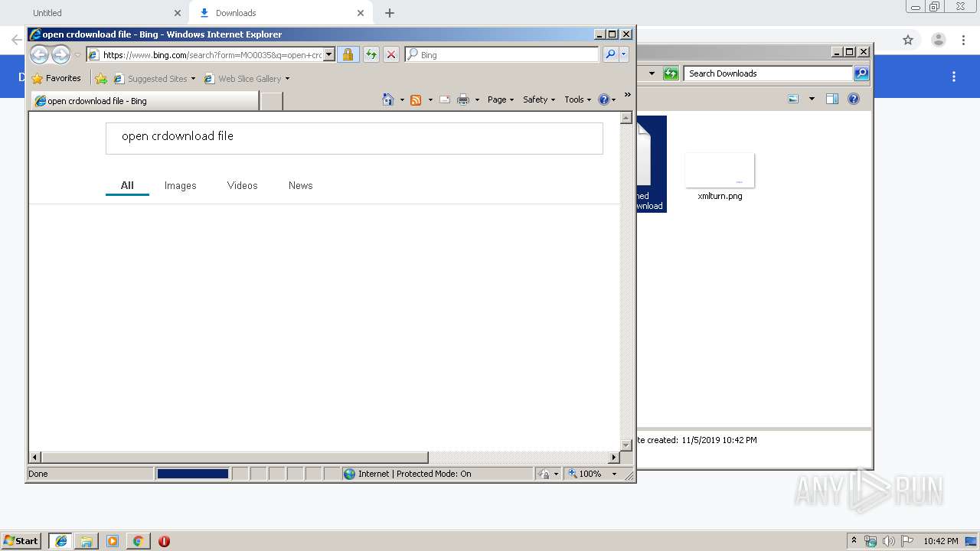Click the Search Downloads field in Explorer
This screenshot has width=980, height=551.
point(768,73)
